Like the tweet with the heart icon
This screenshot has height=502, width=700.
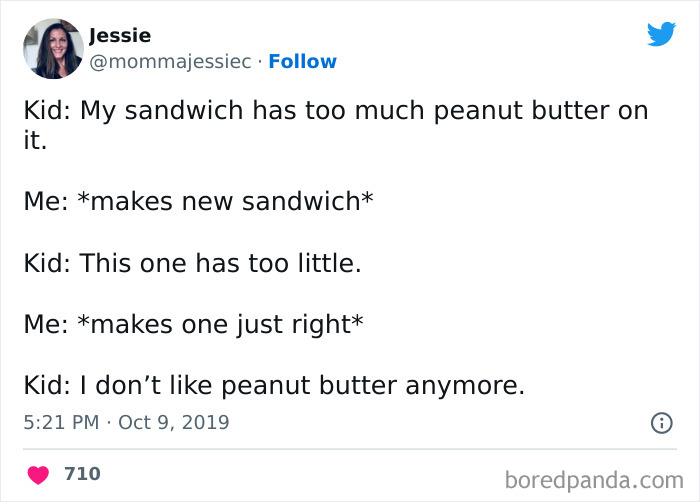(38, 474)
